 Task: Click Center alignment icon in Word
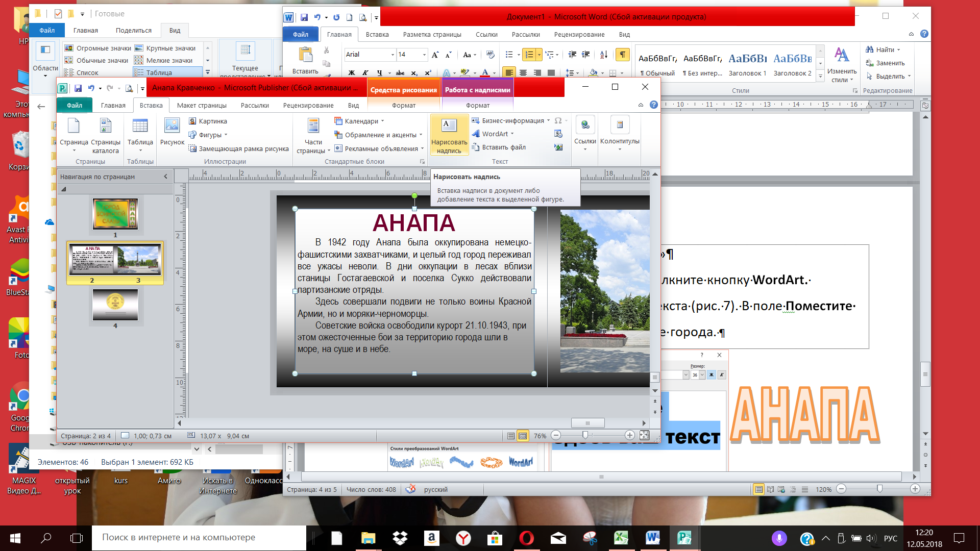click(x=523, y=73)
